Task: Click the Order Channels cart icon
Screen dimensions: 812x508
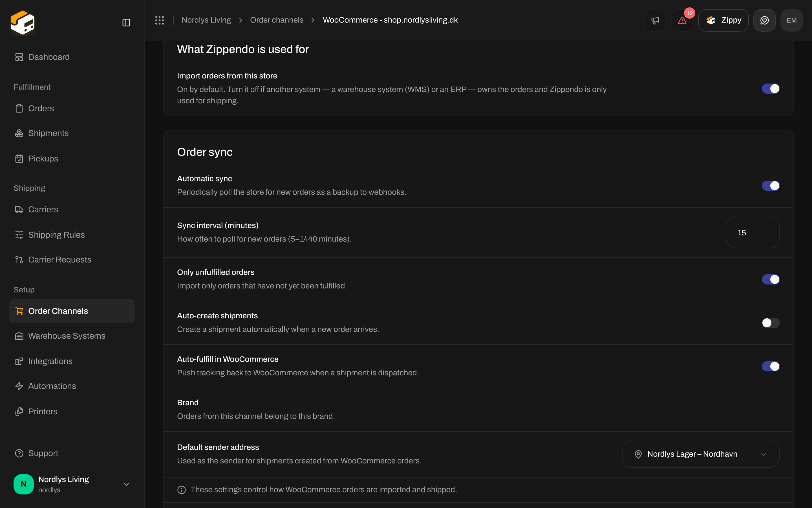Action: (x=19, y=311)
